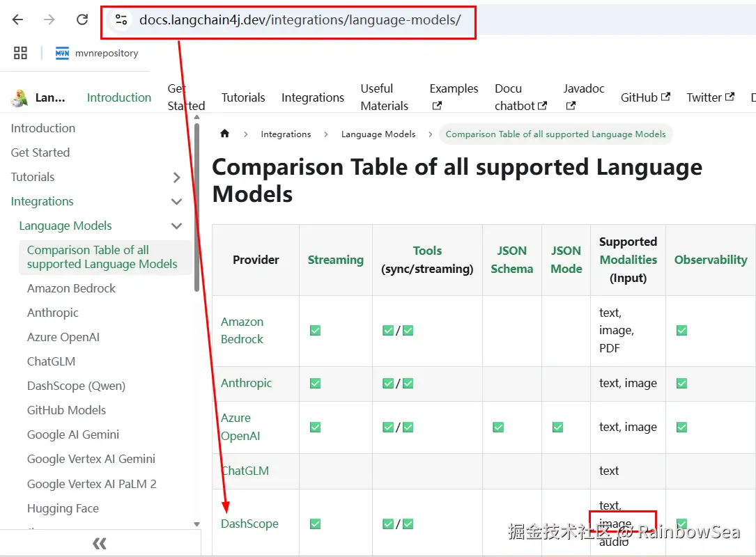This screenshot has height=557, width=756.
Task: Open the Examples external link icon
Action: coord(437,106)
